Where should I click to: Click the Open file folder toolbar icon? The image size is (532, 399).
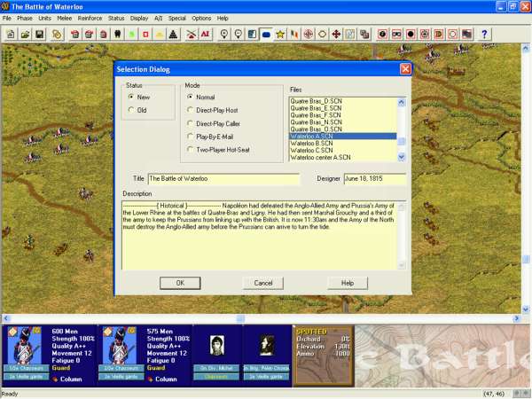(26, 34)
